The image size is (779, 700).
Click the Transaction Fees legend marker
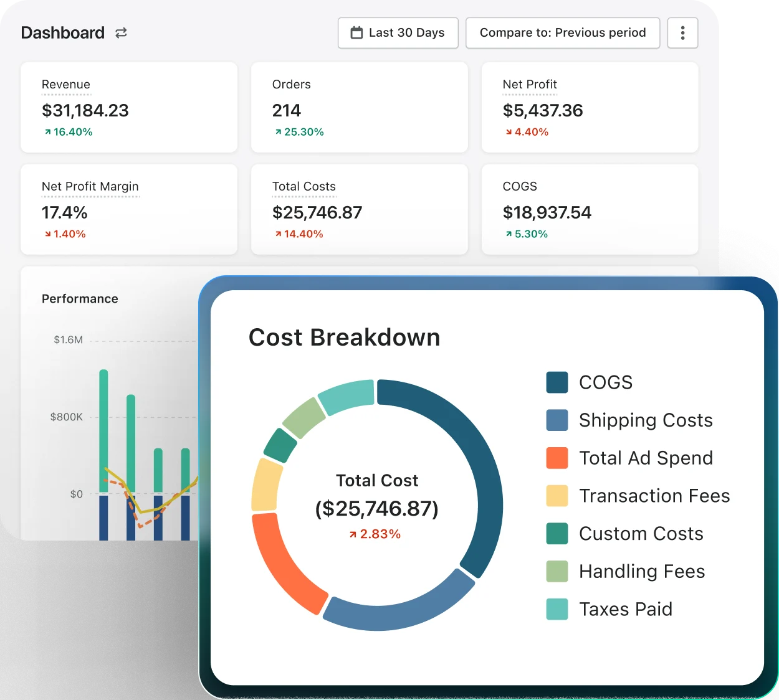[557, 496]
